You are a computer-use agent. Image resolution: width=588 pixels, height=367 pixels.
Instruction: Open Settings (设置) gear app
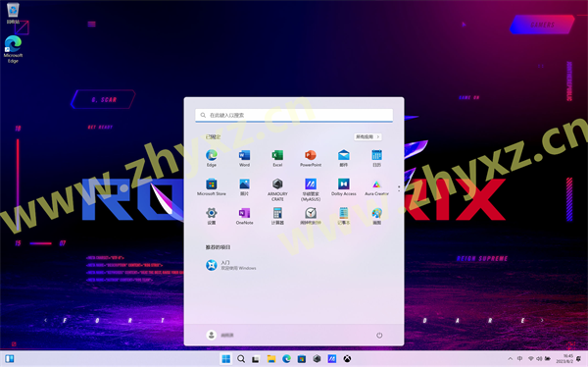click(x=211, y=216)
